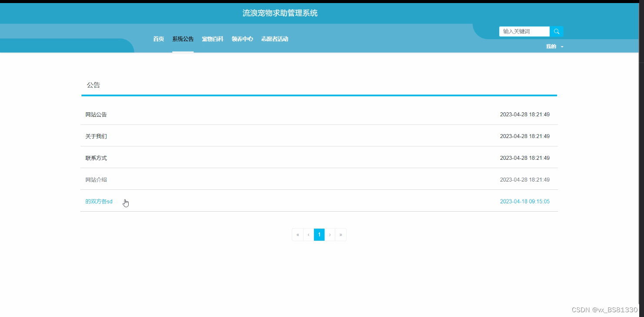Focus the 输入关键词 search field
This screenshot has height=317, width=644.
pos(524,31)
